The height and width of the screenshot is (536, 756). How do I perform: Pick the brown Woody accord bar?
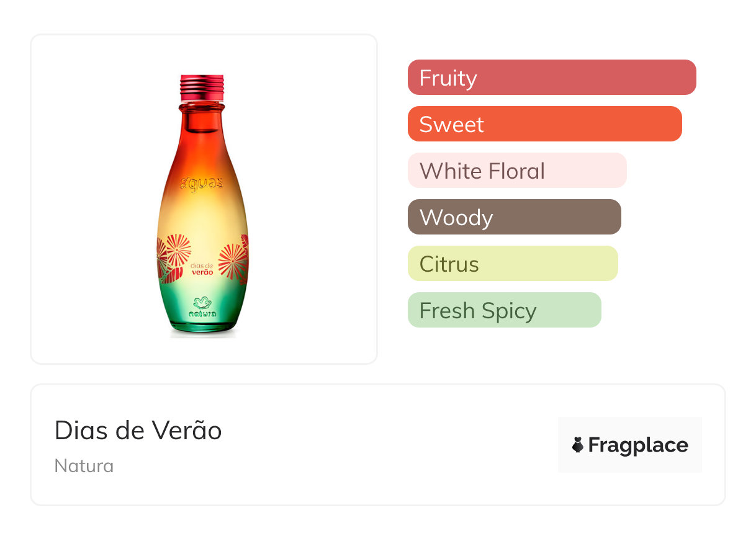point(514,217)
